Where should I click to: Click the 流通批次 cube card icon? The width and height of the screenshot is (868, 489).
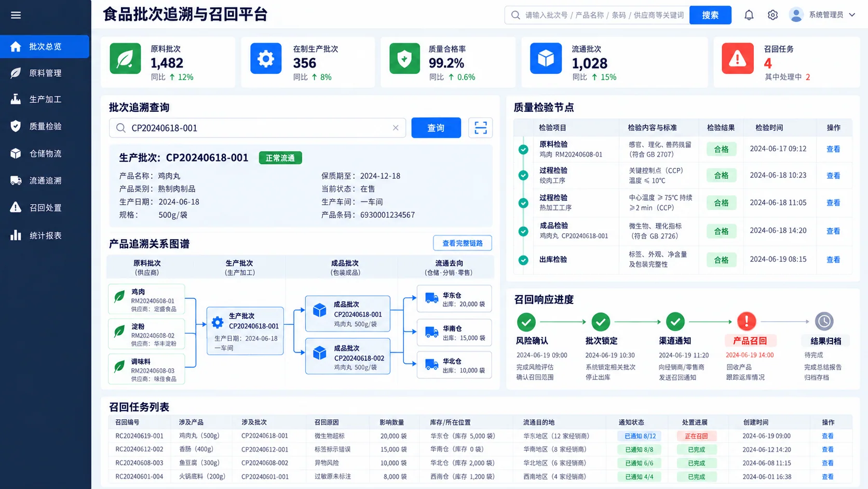(x=546, y=58)
